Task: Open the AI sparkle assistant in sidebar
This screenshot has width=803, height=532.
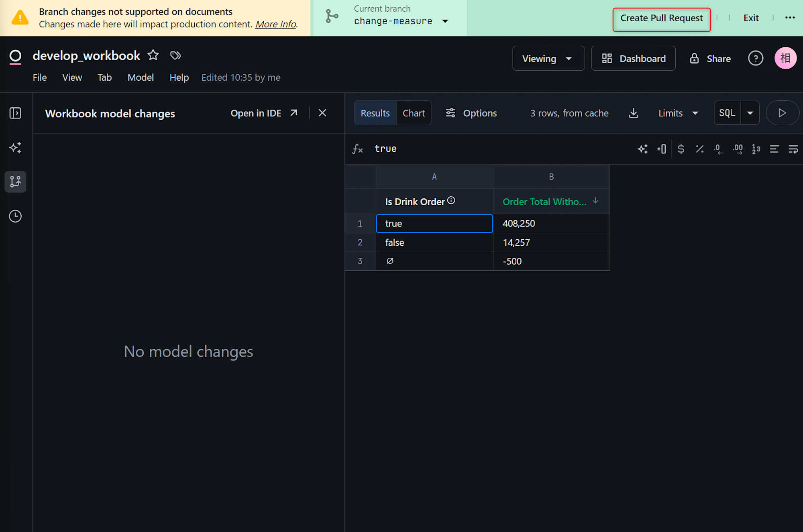Action: click(x=15, y=147)
